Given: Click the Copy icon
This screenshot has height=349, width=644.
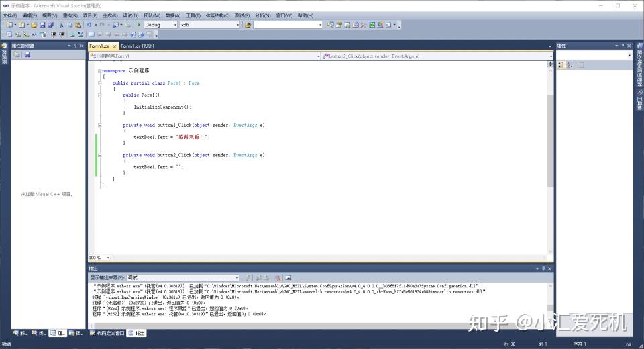Looking at the screenshot, I should coord(69,25).
